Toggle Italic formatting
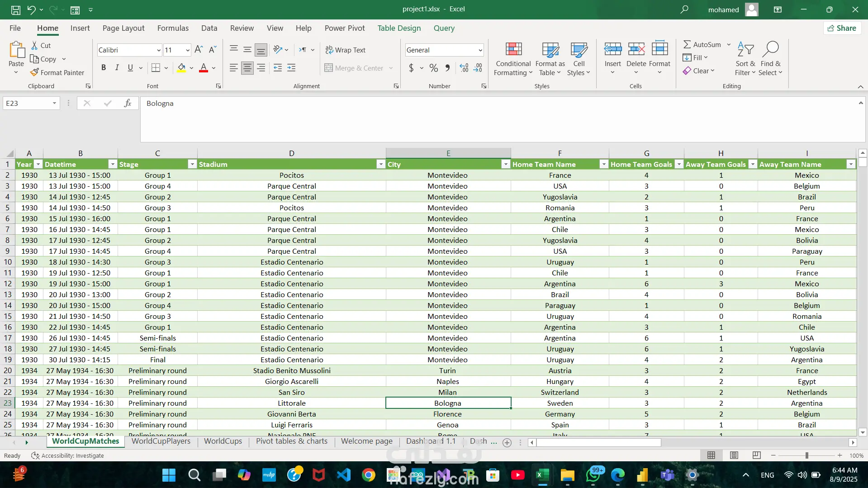 [x=117, y=68]
